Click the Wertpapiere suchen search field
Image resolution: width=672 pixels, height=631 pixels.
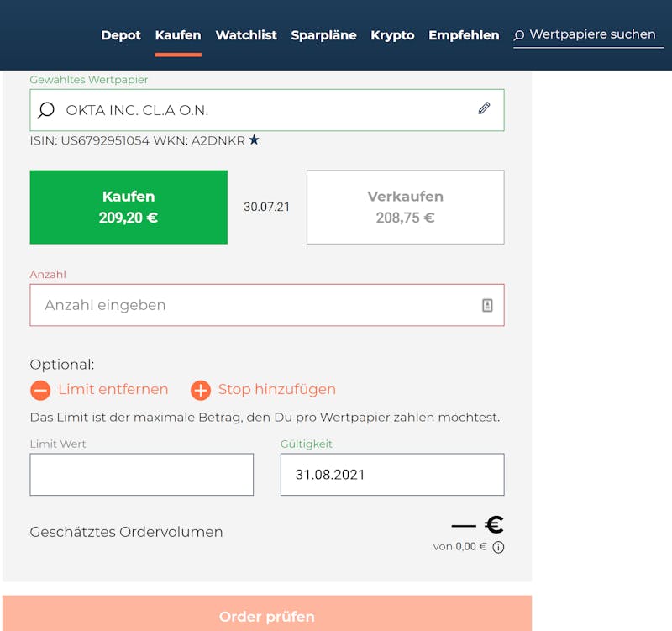click(x=589, y=35)
